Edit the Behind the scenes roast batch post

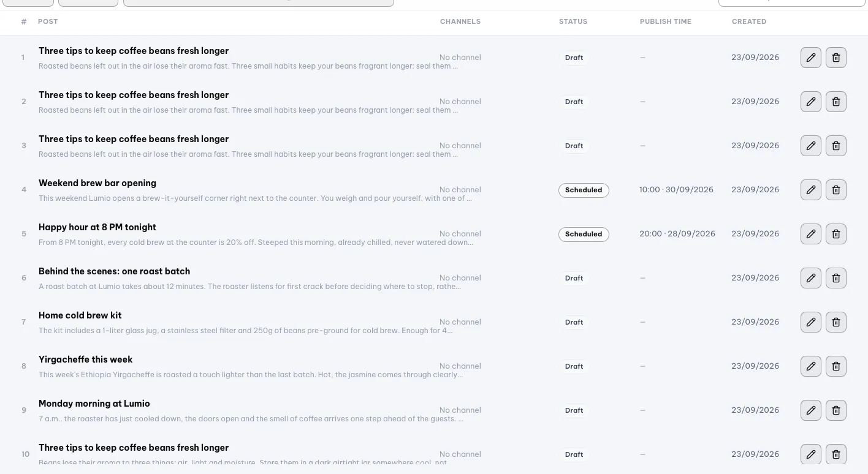coord(811,278)
